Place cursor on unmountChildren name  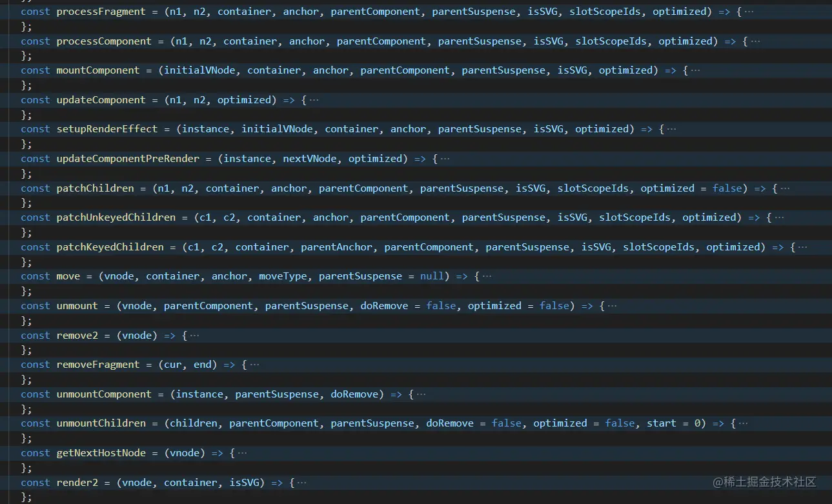point(101,423)
